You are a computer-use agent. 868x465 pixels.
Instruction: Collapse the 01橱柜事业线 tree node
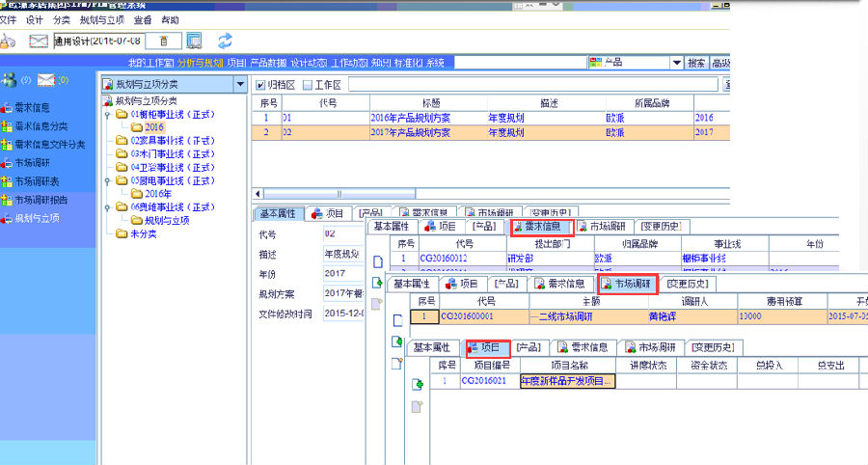point(108,114)
